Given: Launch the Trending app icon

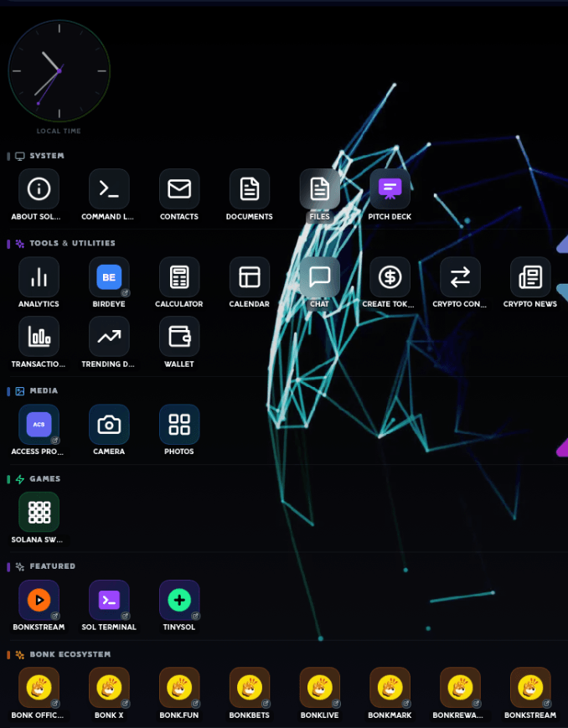Looking at the screenshot, I should (109, 337).
